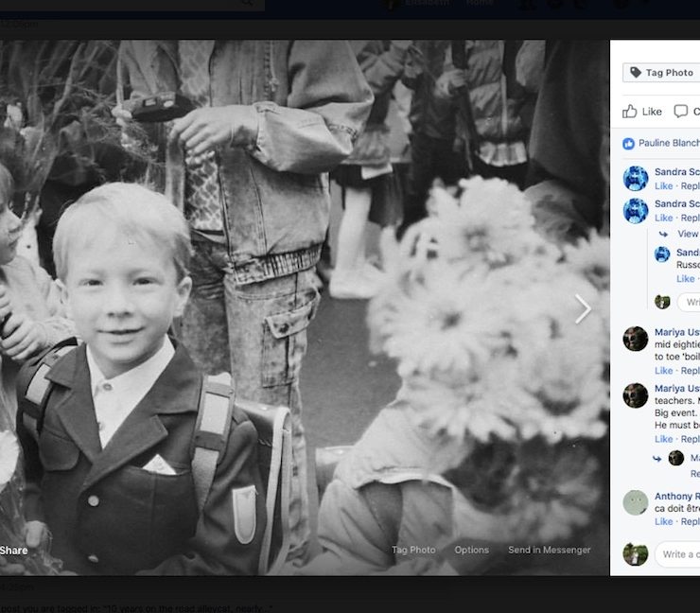Screen dimensions: 700x613
Task: Open Mariya Us name above mid eighties text
Action: coord(677,332)
